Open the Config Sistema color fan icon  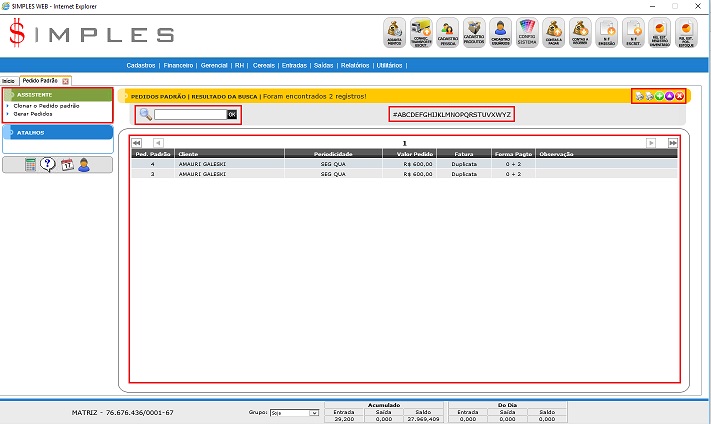527,33
